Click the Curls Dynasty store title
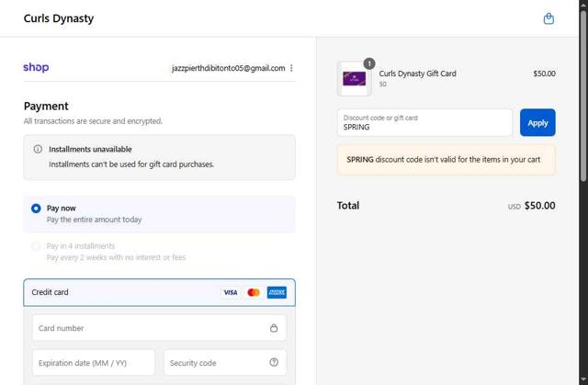The image size is (588, 385). pyautogui.click(x=59, y=18)
